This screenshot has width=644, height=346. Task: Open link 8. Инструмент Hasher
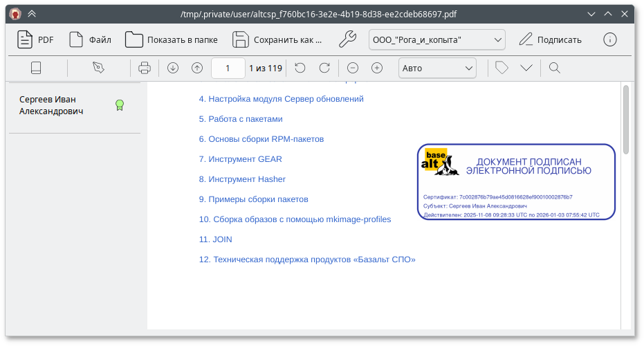[242, 180]
